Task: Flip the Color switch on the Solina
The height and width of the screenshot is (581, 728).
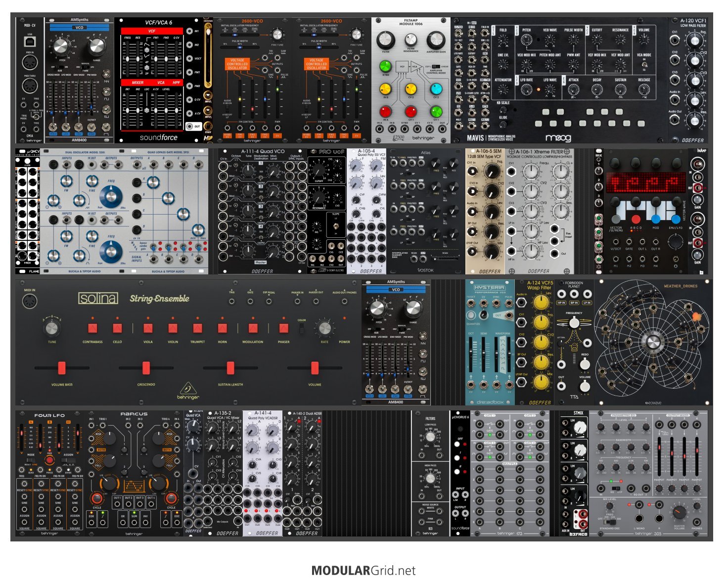Action: click(302, 329)
